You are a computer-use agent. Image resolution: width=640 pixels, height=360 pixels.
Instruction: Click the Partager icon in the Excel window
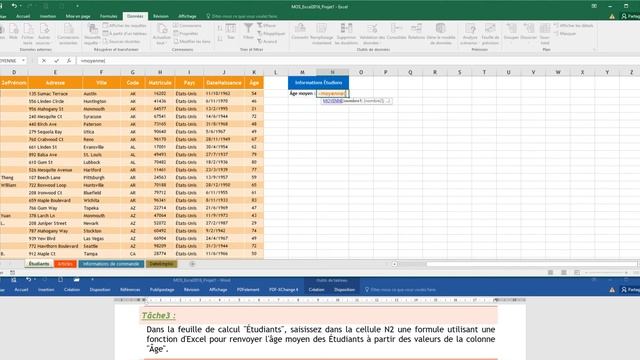click(624, 16)
